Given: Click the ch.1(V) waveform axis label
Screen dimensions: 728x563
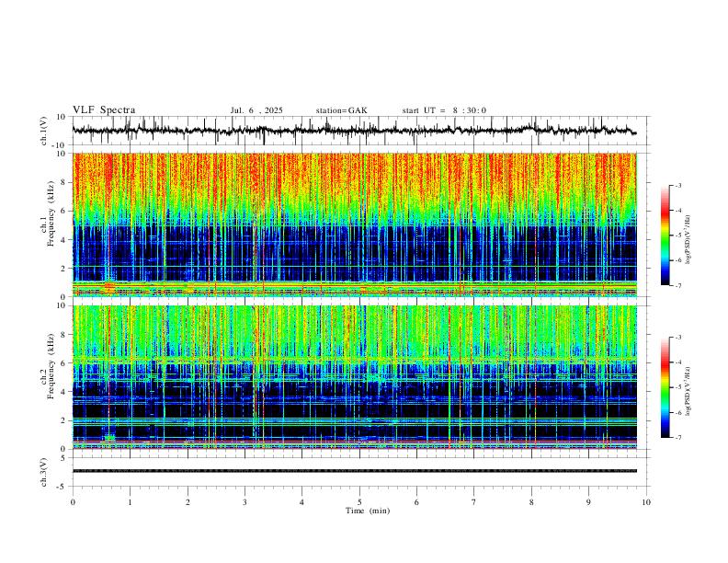Looking at the screenshot, I should (x=43, y=131).
